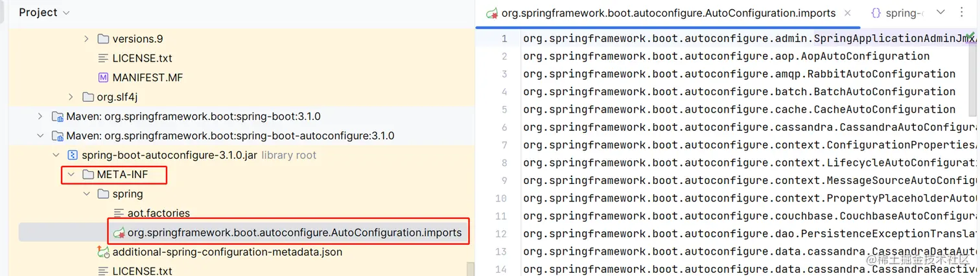Click the BatchAutoConfiguration line
This screenshot has width=980, height=276.
[x=740, y=91]
